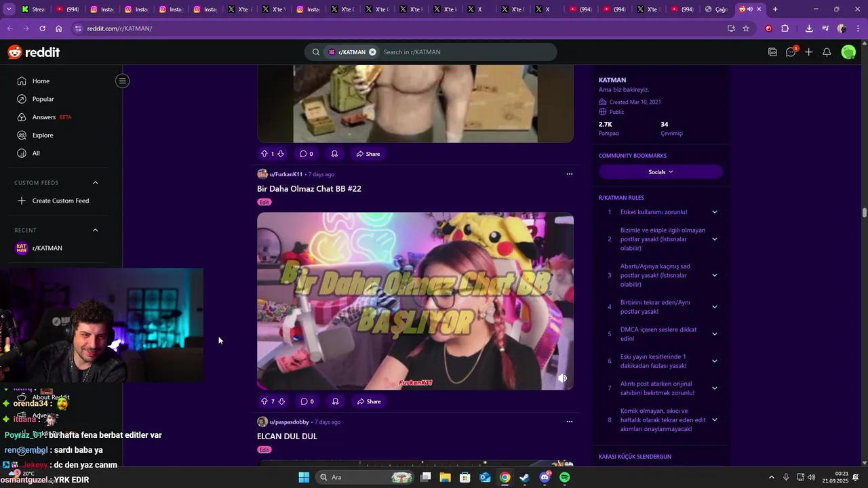Click the taskbar Ara search box
Screen dimensions: 868x488
click(x=366, y=477)
